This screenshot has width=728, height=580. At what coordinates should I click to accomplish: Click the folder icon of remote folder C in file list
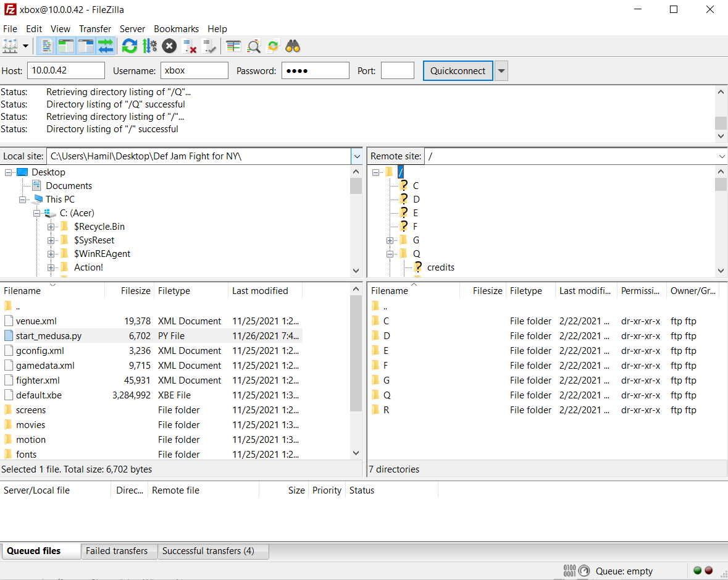click(x=375, y=321)
